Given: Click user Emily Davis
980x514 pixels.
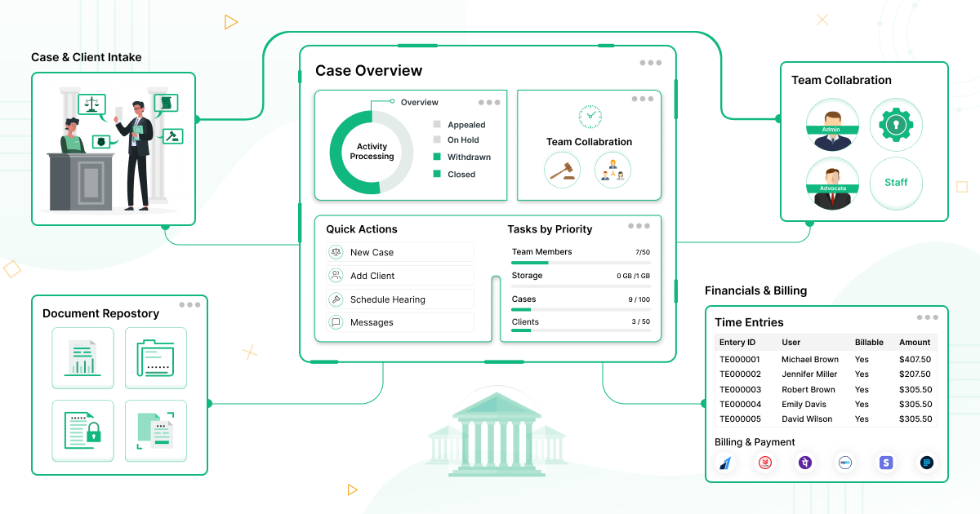Looking at the screenshot, I should [x=804, y=404].
